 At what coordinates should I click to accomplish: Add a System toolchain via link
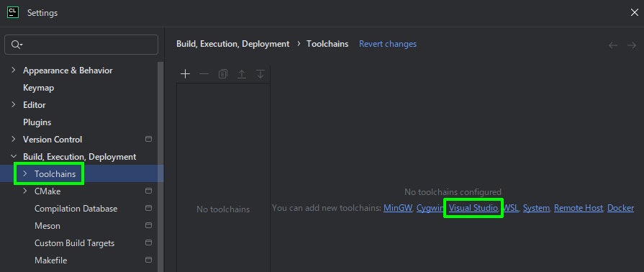coord(536,208)
